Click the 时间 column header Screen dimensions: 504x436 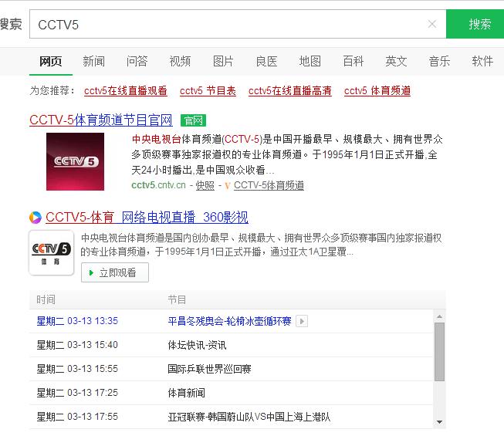click(46, 299)
